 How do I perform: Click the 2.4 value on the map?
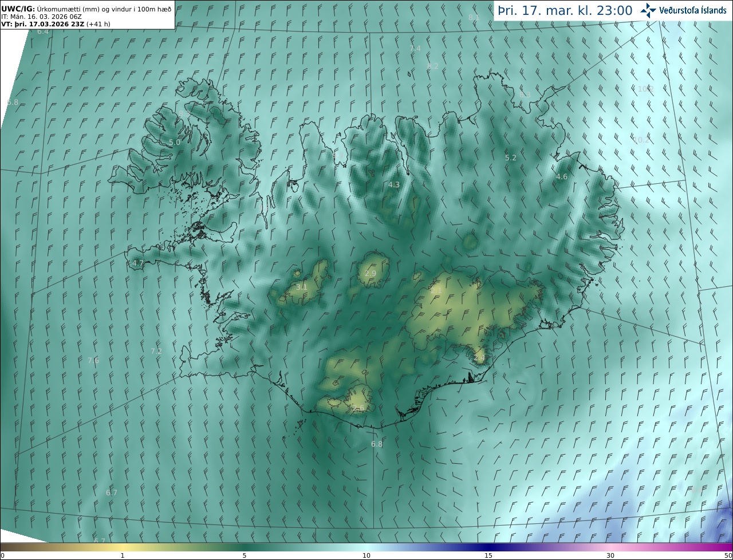coord(479,358)
